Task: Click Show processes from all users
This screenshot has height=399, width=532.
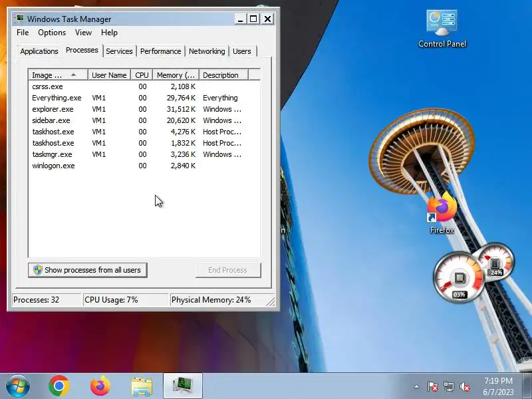Action: 88,270
